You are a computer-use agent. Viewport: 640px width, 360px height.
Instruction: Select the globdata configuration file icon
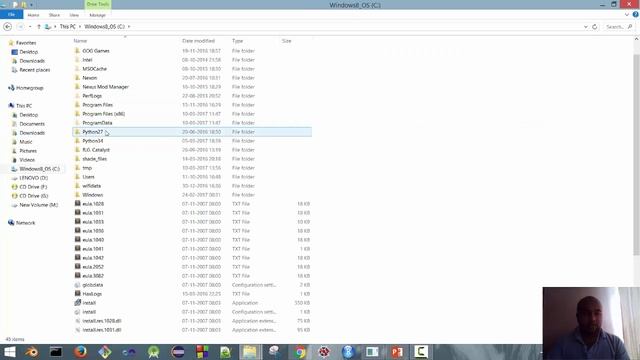77,284
